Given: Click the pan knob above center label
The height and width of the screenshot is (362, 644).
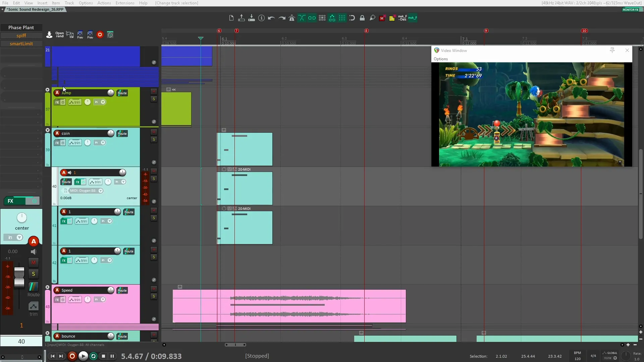Looking at the screenshot, I should pos(21,218).
